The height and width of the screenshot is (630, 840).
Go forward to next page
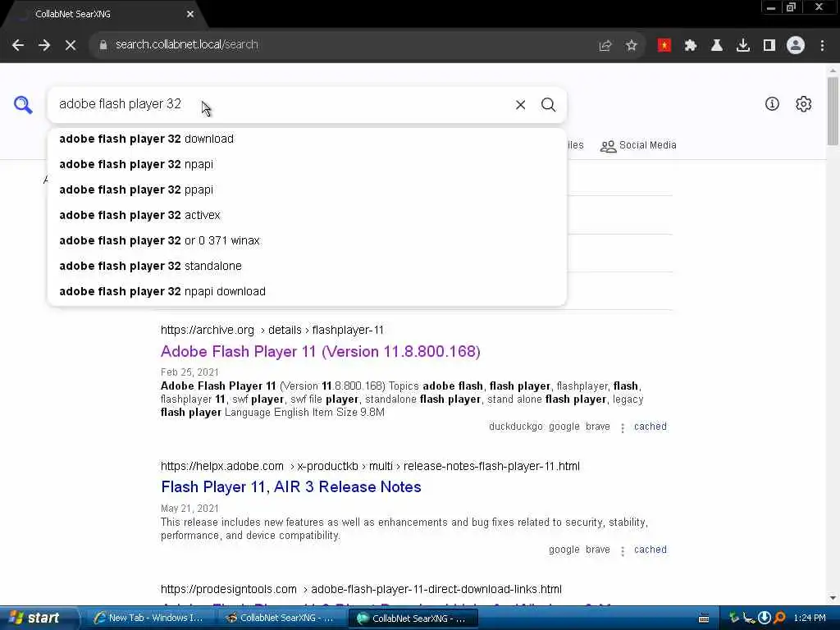[44, 45]
